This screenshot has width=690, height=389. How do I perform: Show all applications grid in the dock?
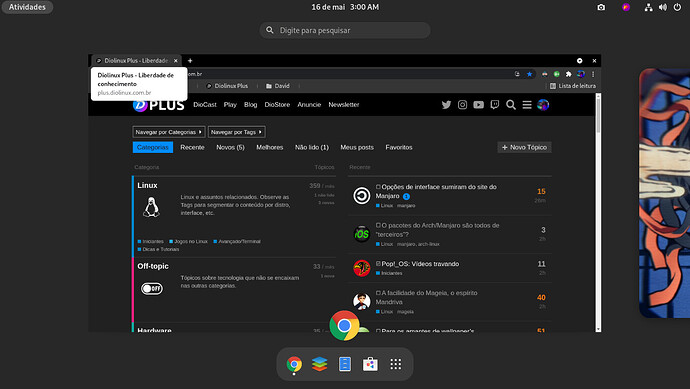pos(396,364)
